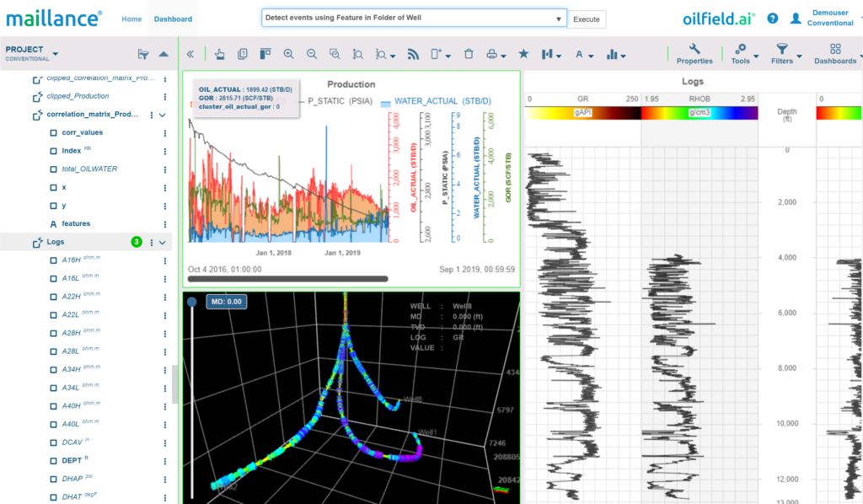The image size is (863, 504).
Task: Click the Execute button
Action: click(587, 19)
